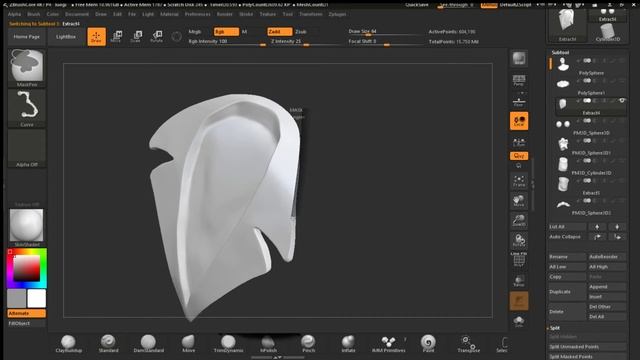The width and height of the screenshot is (640, 360).
Task: Select the white secondary color swatch
Action: tap(37, 298)
